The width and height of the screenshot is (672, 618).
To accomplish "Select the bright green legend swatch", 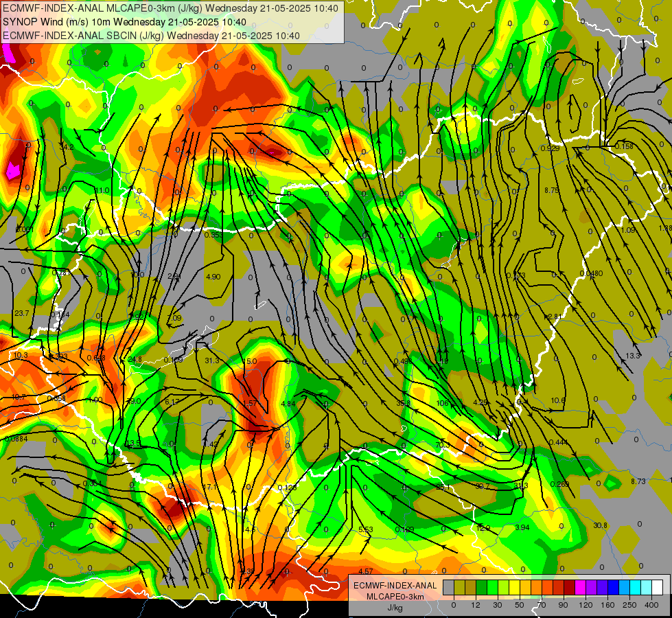I will [492, 588].
